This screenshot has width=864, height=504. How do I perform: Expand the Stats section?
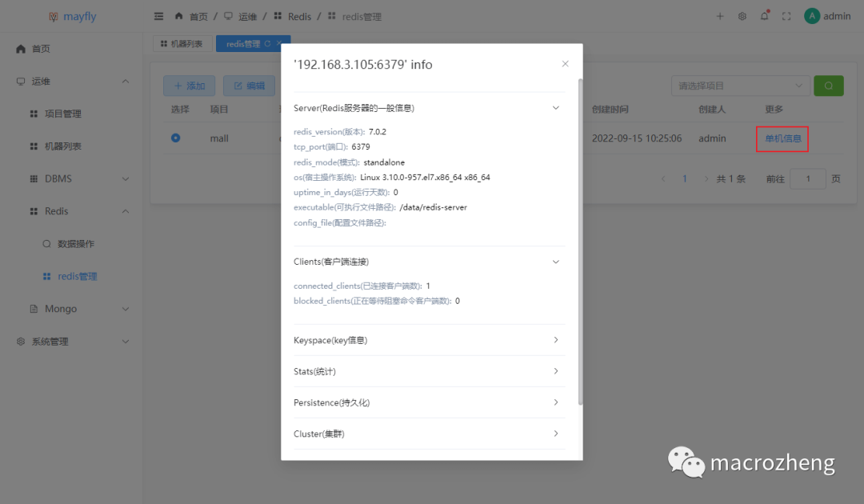point(556,371)
